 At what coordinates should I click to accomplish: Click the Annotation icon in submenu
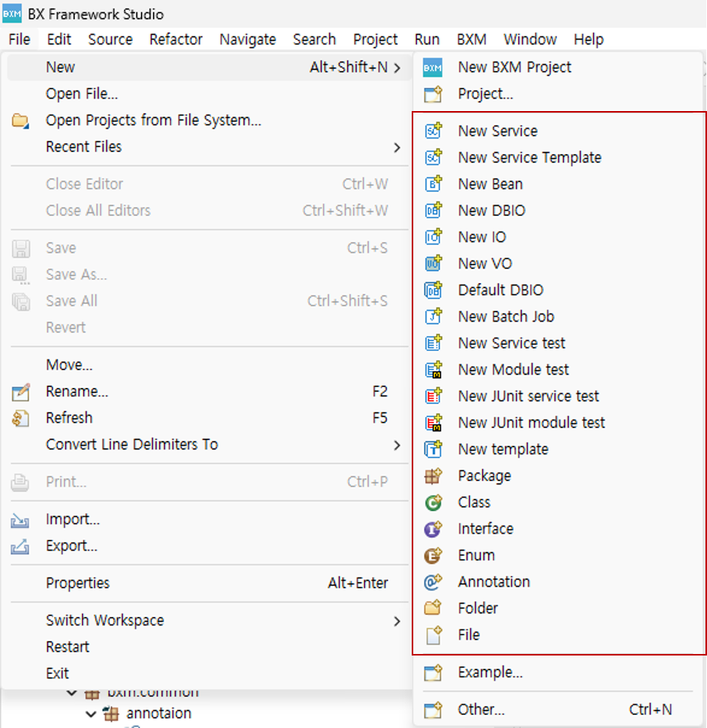coord(433,582)
